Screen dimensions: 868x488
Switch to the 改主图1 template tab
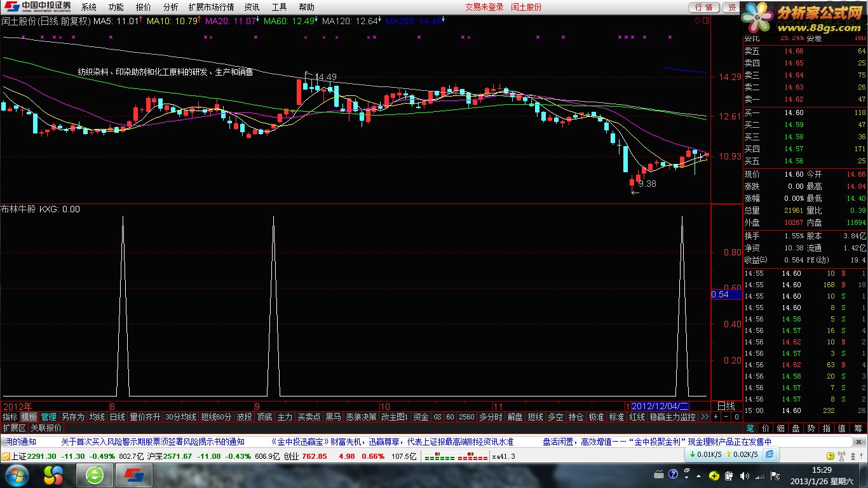click(395, 417)
